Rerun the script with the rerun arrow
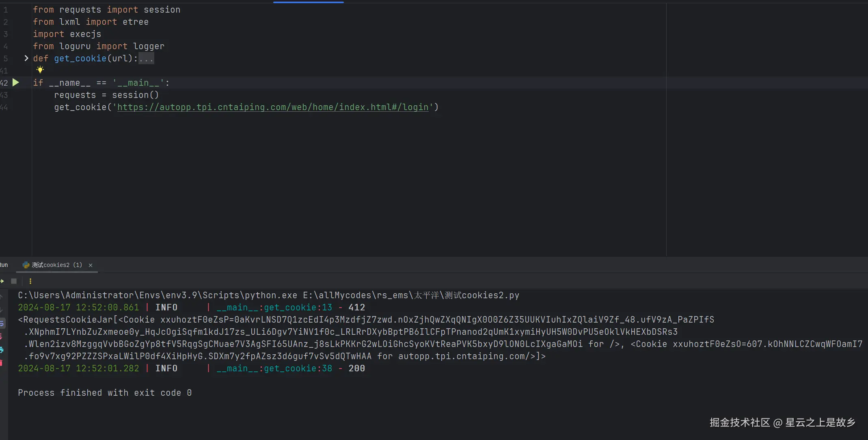The height and width of the screenshot is (440, 868). click(x=2, y=281)
